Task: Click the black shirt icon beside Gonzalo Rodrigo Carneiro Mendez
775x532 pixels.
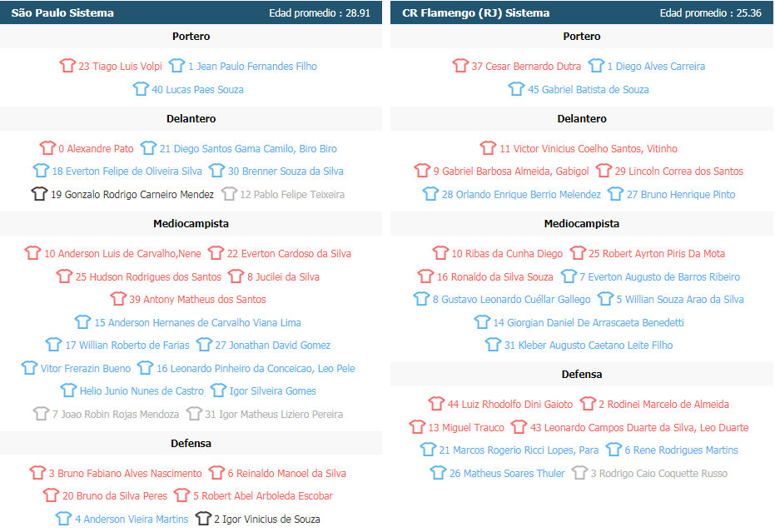Action: [x=40, y=193]
